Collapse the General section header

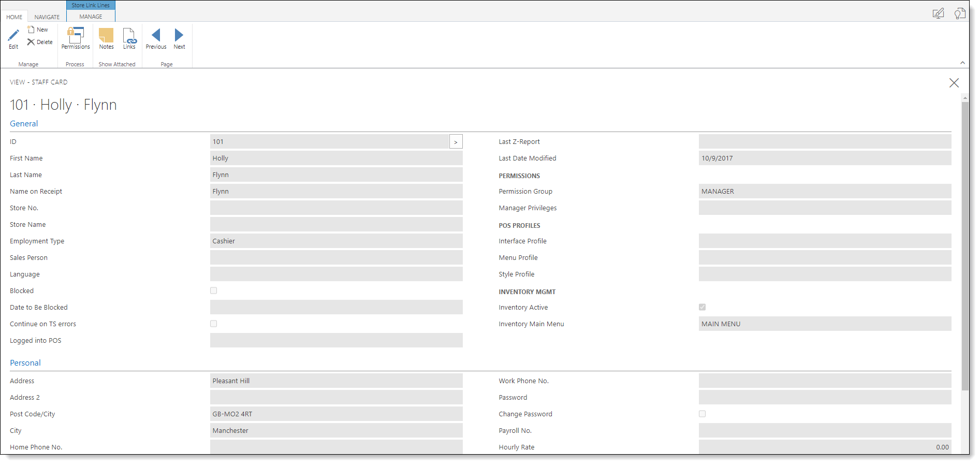click(x=24, y=124)
